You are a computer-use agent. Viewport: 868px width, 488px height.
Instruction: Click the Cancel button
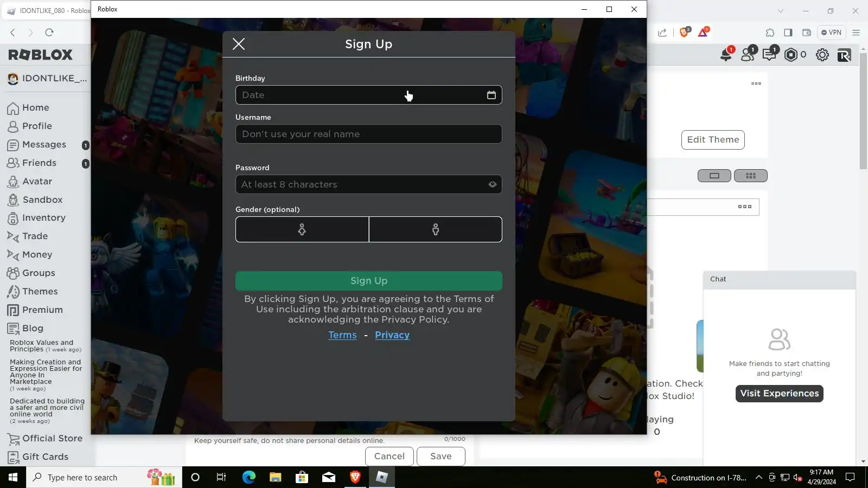(x=390, y=457)
